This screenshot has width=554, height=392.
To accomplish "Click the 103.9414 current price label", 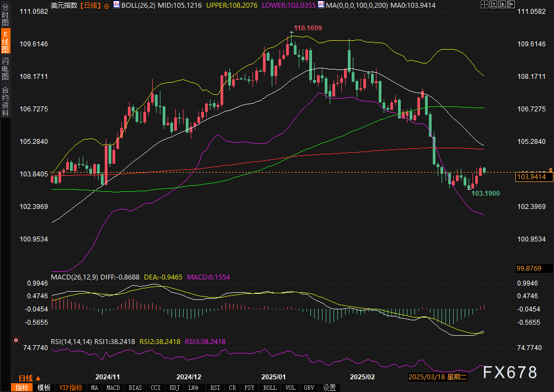I will pos(534,177).
